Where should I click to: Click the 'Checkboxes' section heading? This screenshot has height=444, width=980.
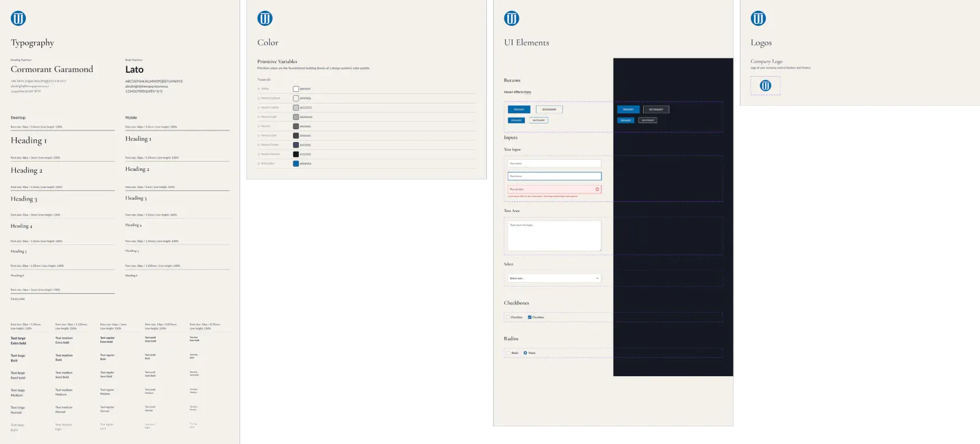[516, 303]
